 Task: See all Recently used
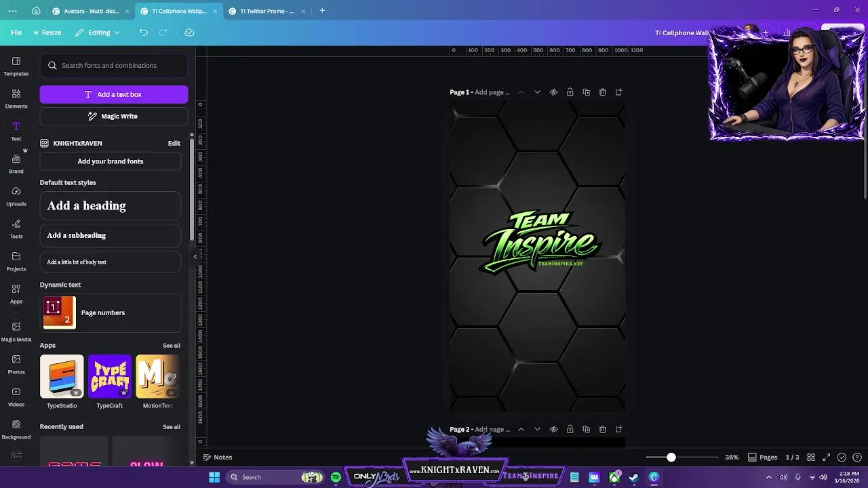[x=172, y=427]
